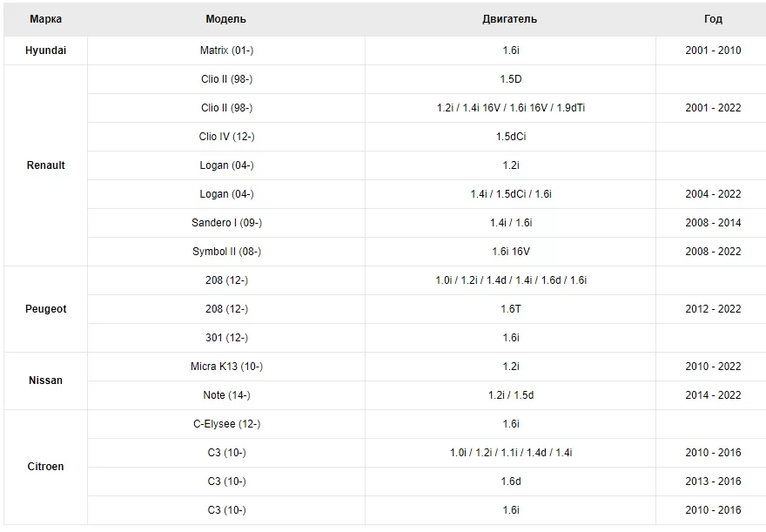Select the Nissan brand cell

click(x=45, y=380)
